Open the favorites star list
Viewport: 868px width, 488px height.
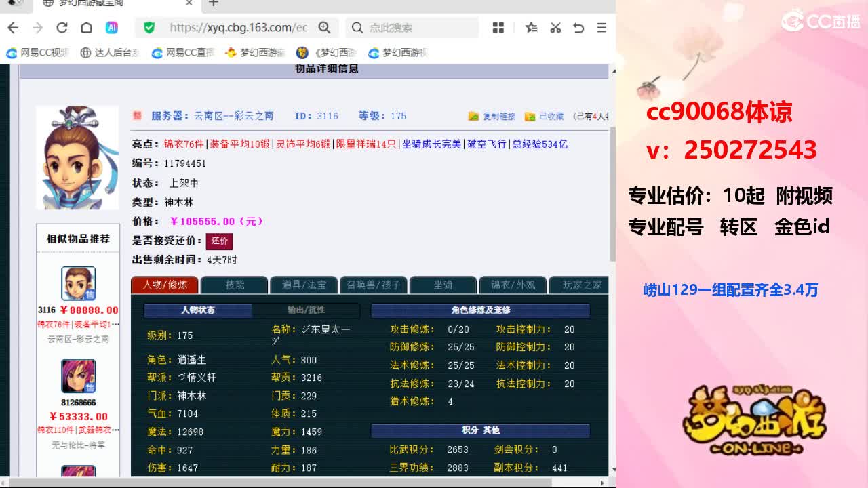click(x=532, y=28)
